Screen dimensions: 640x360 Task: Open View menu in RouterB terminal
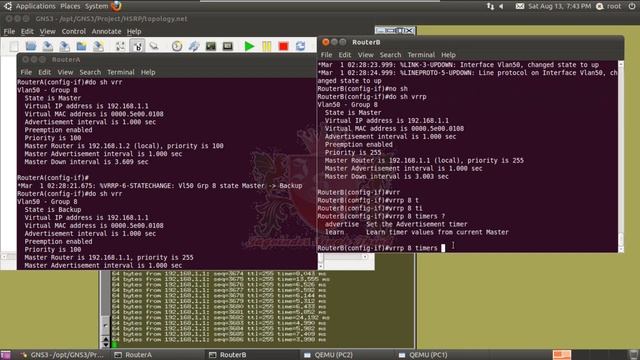coord(365,55)
